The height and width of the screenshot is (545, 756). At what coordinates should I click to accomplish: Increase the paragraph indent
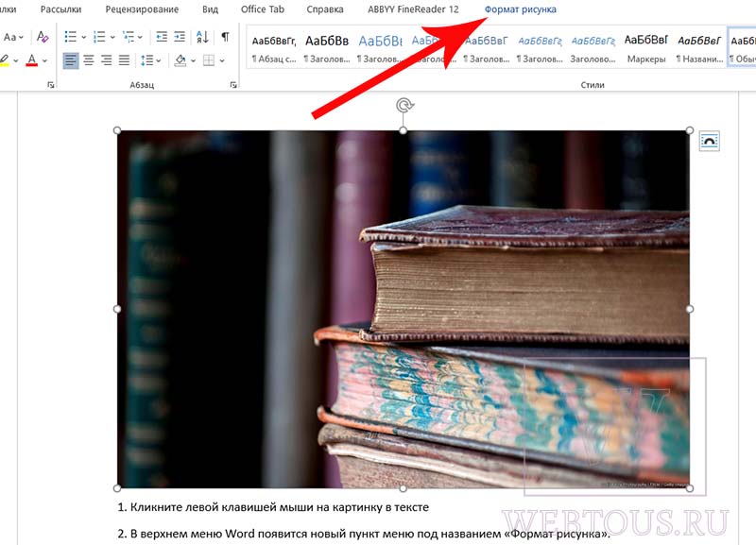(x=180, y=37)
